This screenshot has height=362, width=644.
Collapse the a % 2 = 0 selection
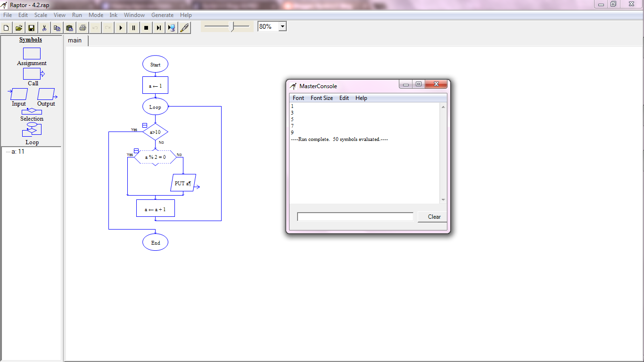(136, 151)
